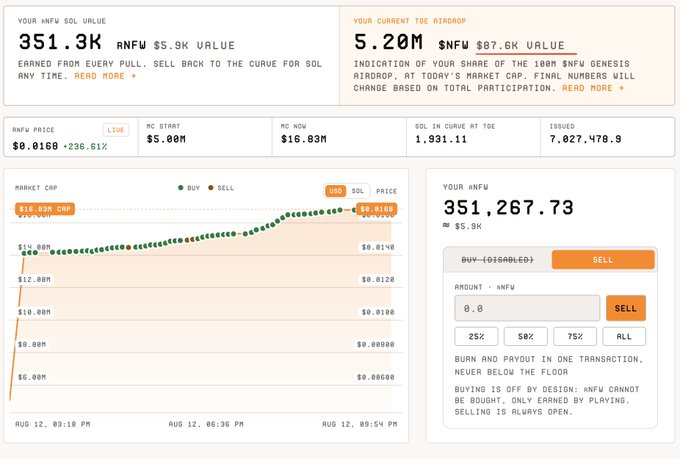Image resolution: width=680 pixels, height=459 pixels.
Task: Click the PRICE label above chart
Action: [386, 191]
